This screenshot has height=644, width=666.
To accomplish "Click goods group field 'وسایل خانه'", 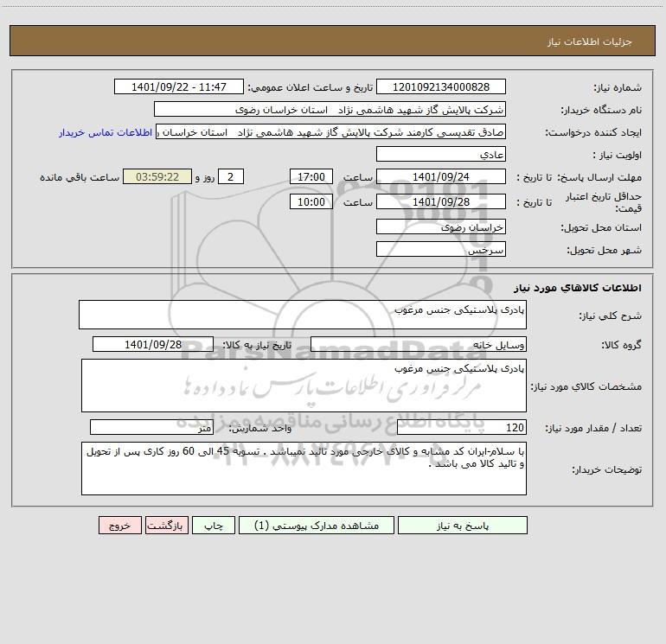I will [419, 344].
